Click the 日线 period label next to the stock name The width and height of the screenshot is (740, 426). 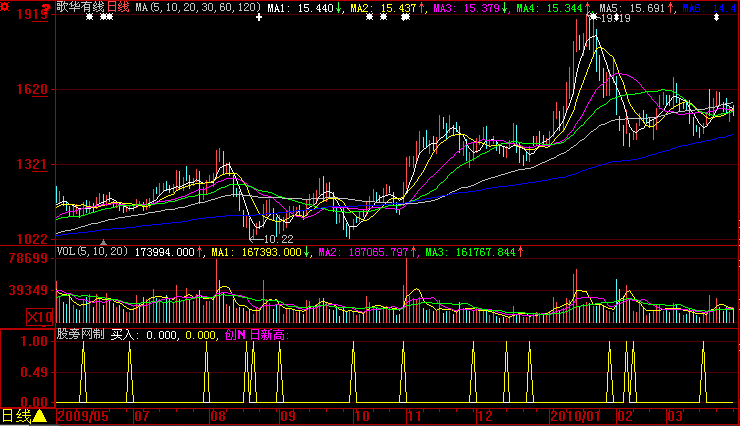pyautogui.click(x=118, y=7)
